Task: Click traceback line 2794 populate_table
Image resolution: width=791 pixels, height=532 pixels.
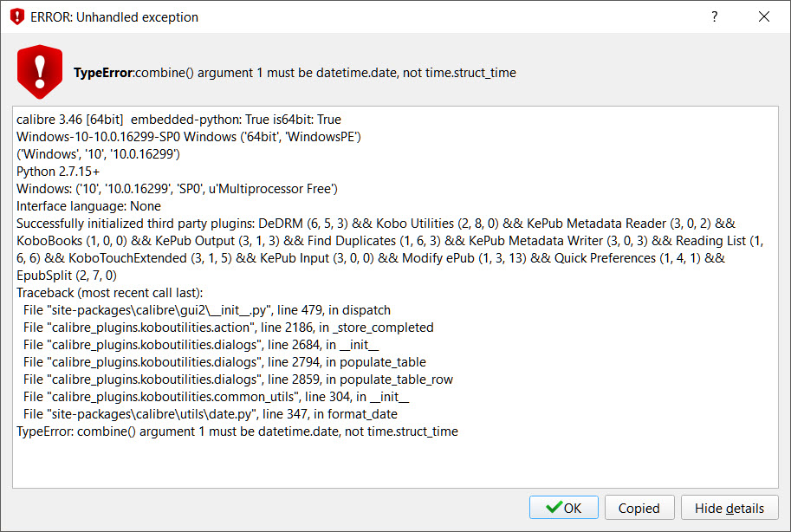Action: [x=224, y=362]
